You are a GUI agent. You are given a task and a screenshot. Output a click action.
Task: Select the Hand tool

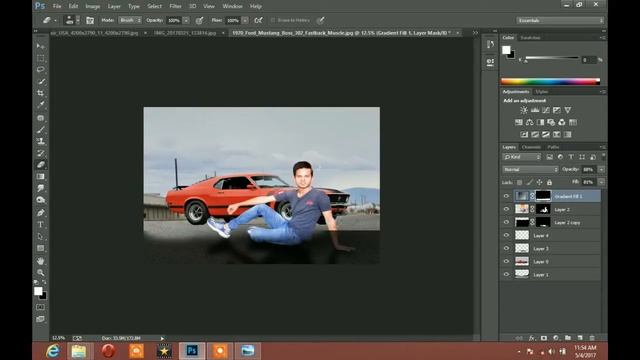tap(40, 260)
